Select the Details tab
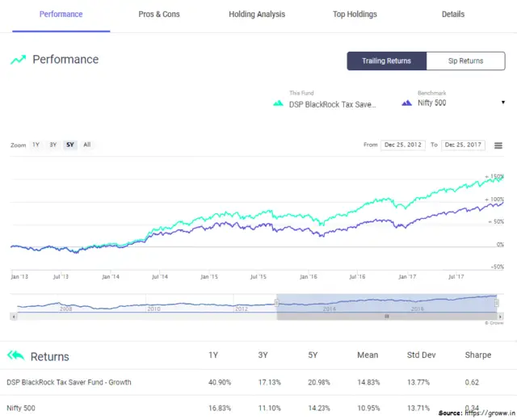This screenshot has height=420, width=517. [x=453, y=15]
